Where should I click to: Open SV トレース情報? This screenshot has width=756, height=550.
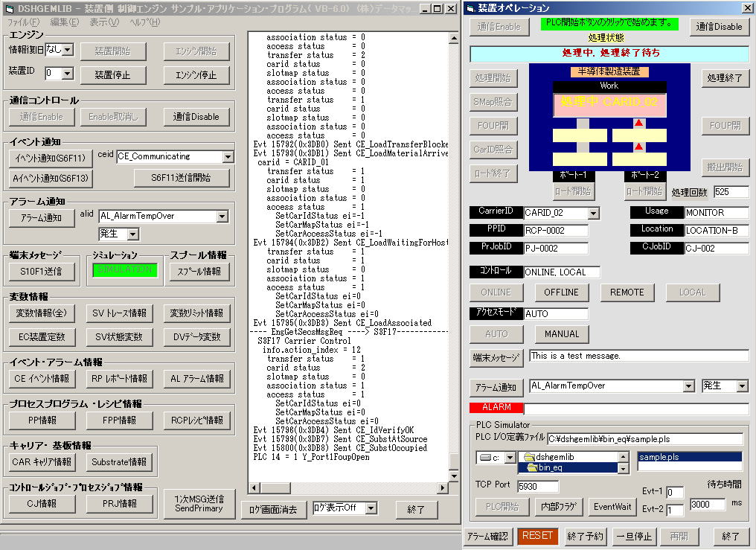[x=119, y=313]
